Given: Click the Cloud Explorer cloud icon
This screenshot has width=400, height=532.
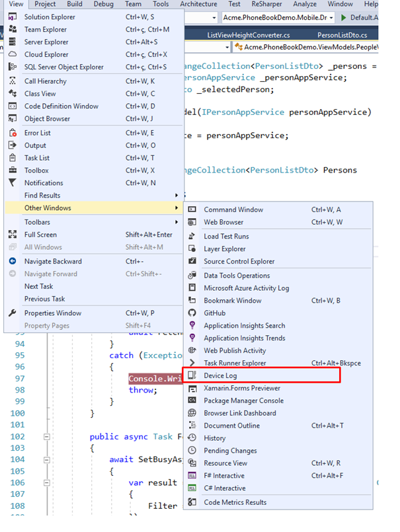Looking at the screenshot, I should (x=13, y=54).
